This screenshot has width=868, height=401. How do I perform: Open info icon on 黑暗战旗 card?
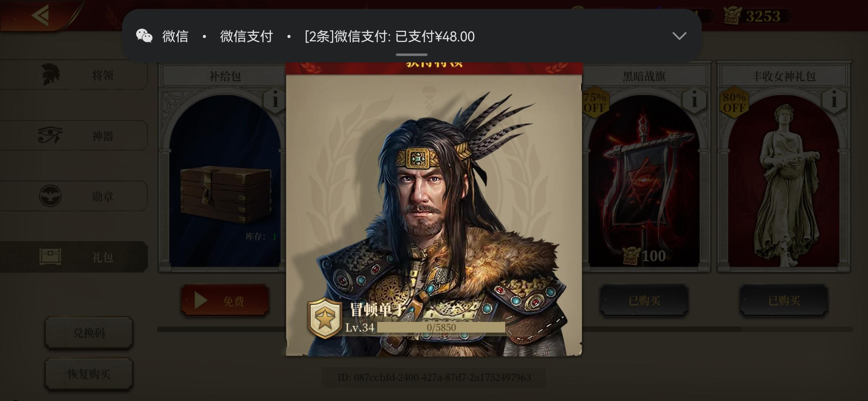(694, 101)
